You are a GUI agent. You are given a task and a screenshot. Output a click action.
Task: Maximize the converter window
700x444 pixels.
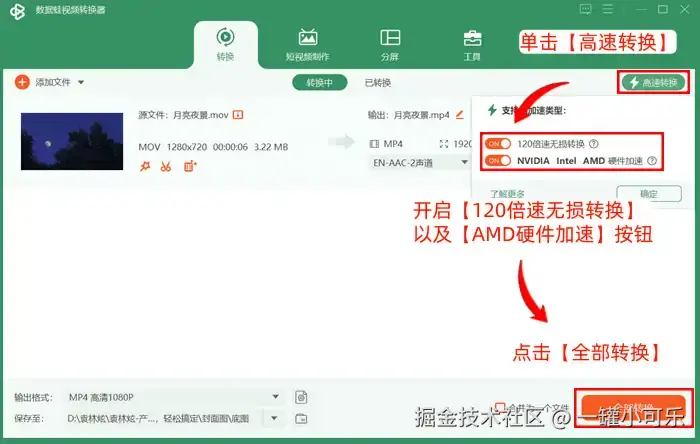(x=663, y=9)
